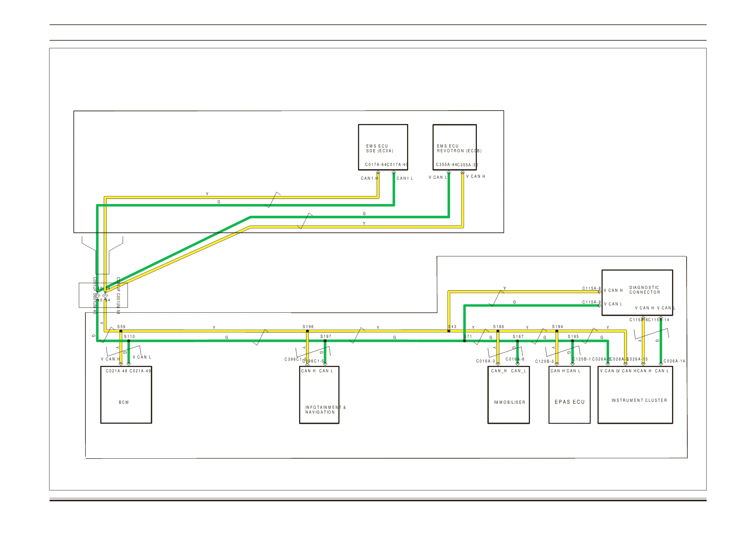The width and height of the screenshot is (756, 535).
Task: Click the CAN1 H label under EMS ECU
Action: coord(369,178)
